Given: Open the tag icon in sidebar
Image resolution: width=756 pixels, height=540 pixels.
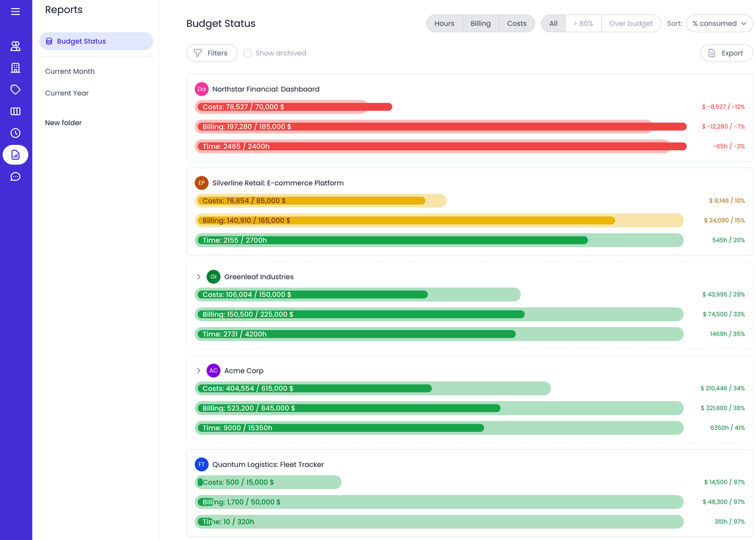Looking at the screenshot, I should coord(15,89).
